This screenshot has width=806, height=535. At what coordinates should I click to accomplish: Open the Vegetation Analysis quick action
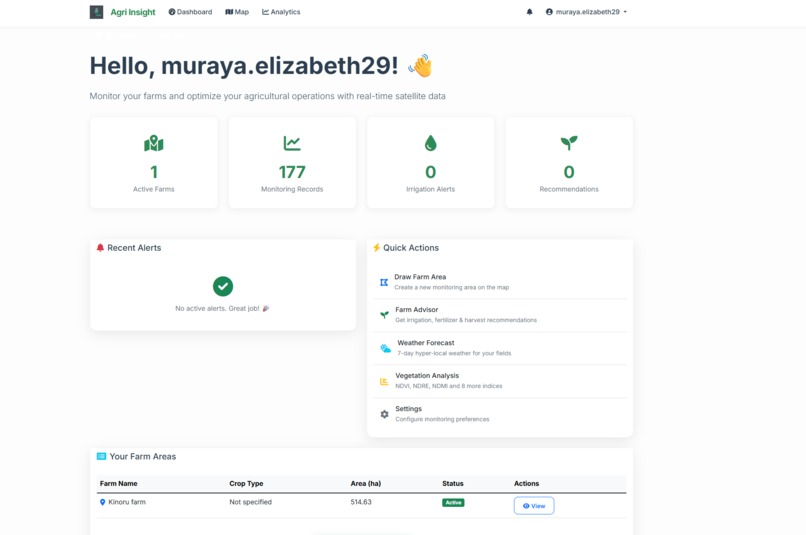click(500, 381)
